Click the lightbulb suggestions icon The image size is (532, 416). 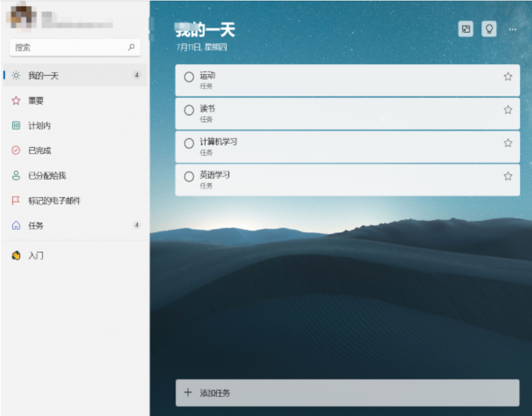(x=488, y=29)
